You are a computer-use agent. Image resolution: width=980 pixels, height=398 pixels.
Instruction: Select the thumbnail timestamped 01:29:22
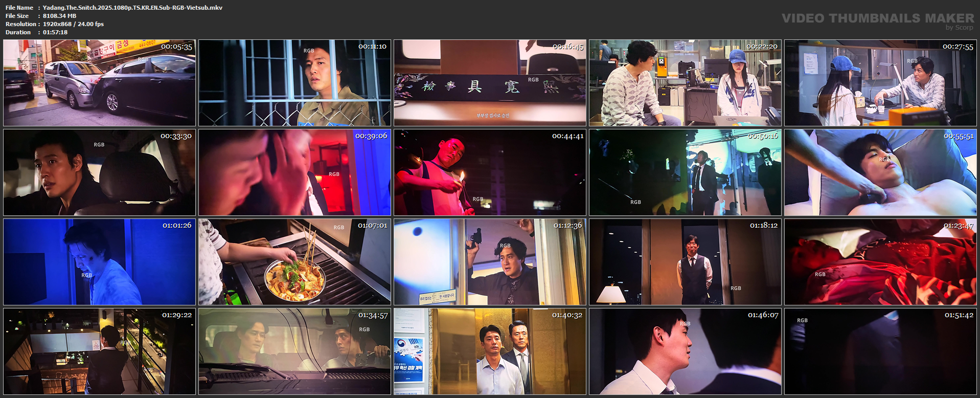pos(99,351)
